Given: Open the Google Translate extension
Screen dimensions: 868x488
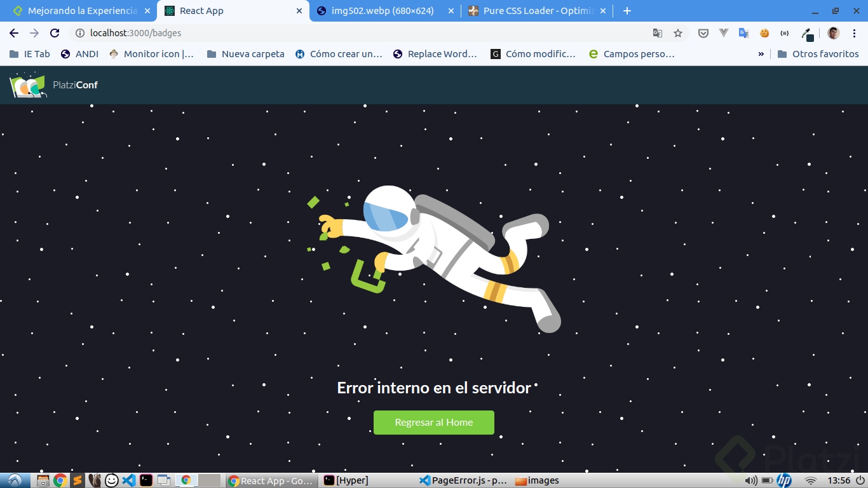Looking at the screenshot, I should 743,32.
